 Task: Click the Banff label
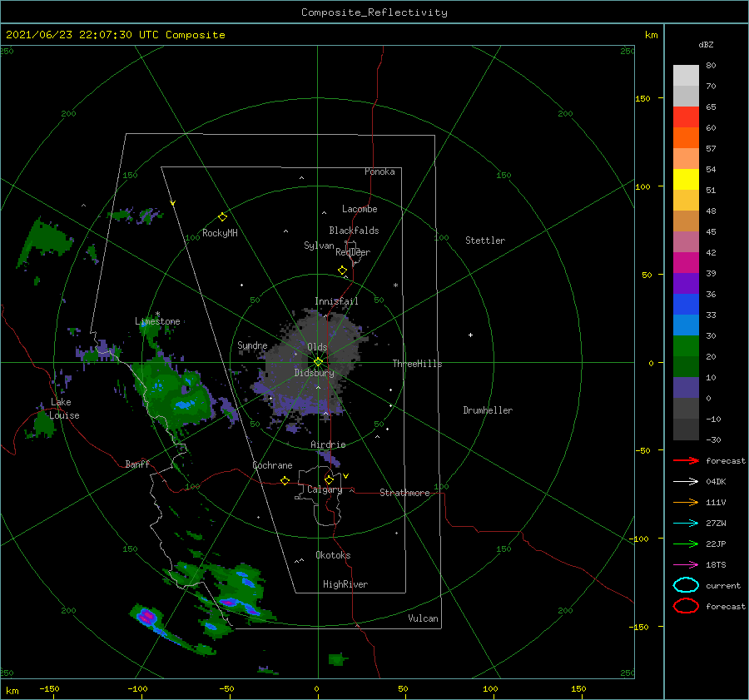coord(137,464)
